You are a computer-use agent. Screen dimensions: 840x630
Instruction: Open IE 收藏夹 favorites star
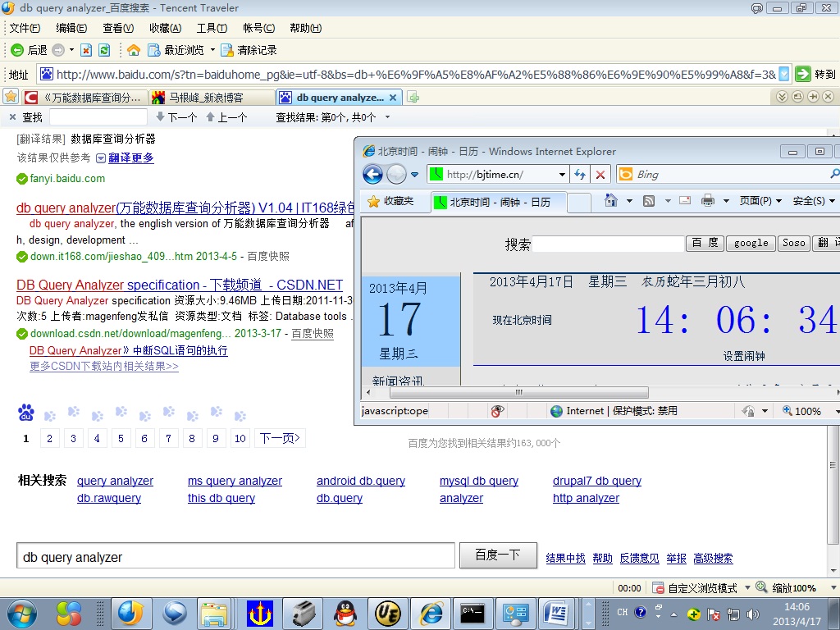(390, 201)
